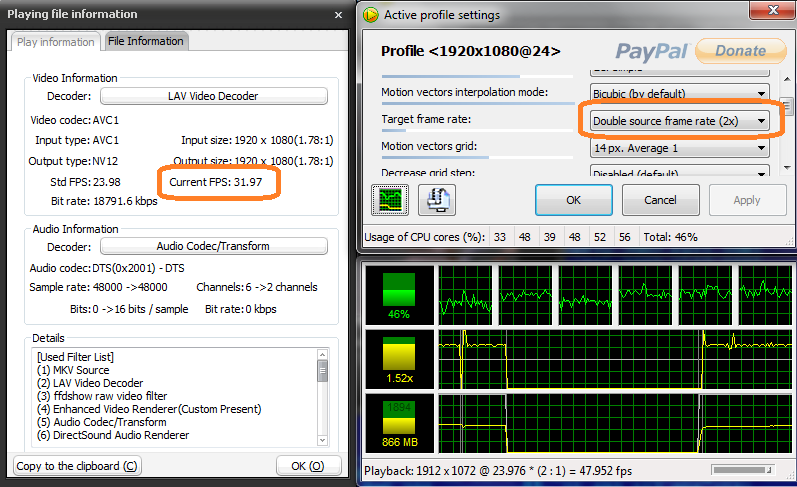Expand Motion vectors interpolation mode dropdown

(675, 94)
